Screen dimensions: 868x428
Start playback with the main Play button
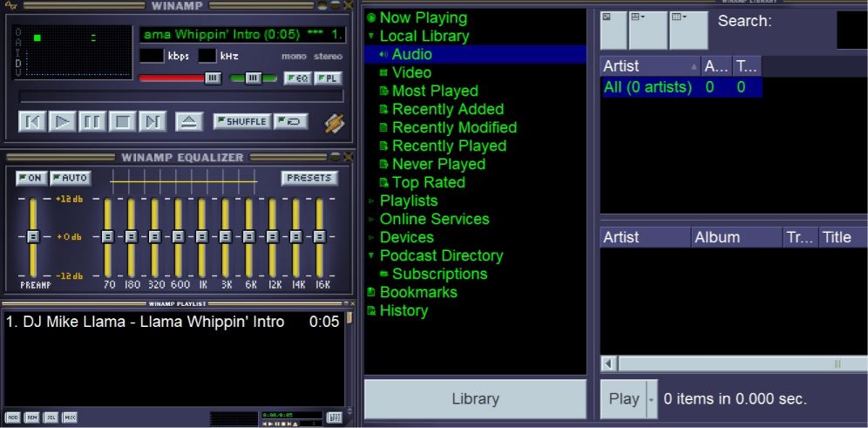pyautogui.click(x=62, y=121)
